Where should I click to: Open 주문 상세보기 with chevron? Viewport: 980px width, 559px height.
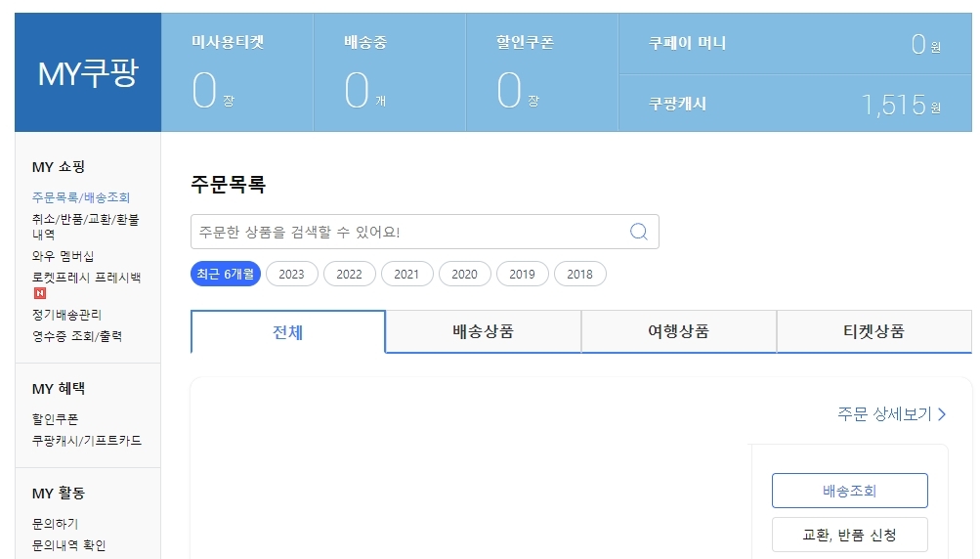892,414
